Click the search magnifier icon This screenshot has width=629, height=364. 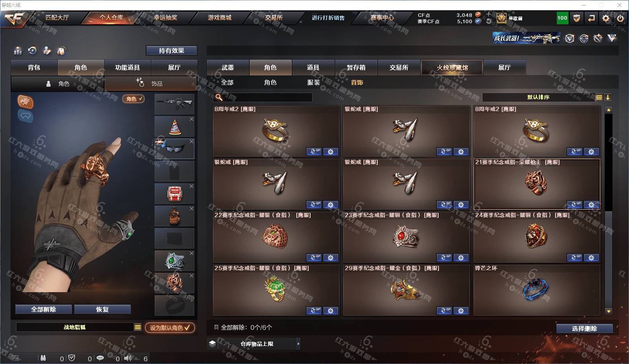(219, 97)
